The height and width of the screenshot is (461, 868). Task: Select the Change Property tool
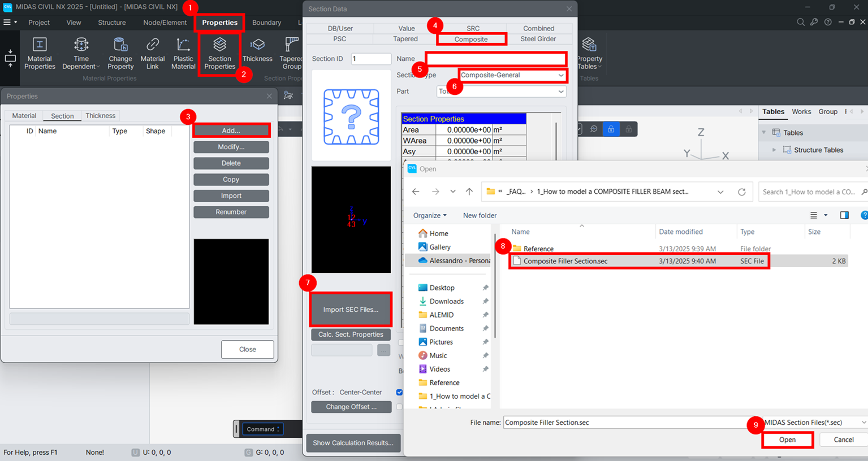click(x=120, y=53)
